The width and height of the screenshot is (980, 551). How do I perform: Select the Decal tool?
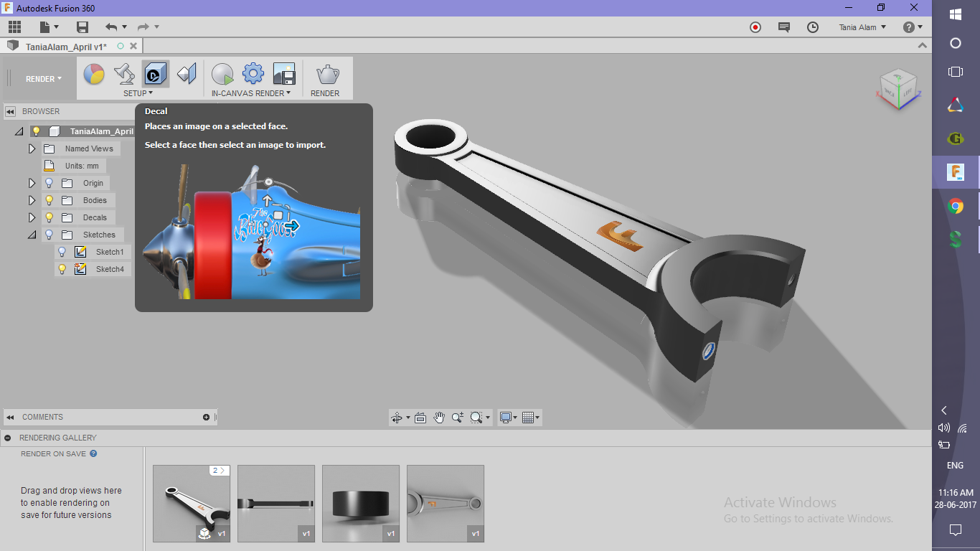click(x=156, y=74)
